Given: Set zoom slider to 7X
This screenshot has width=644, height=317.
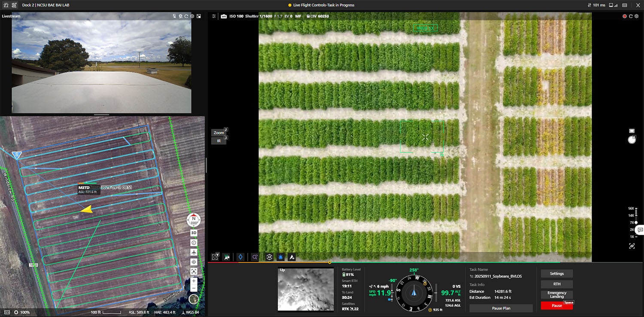Looking at the screenshot, I should [636, 223].
